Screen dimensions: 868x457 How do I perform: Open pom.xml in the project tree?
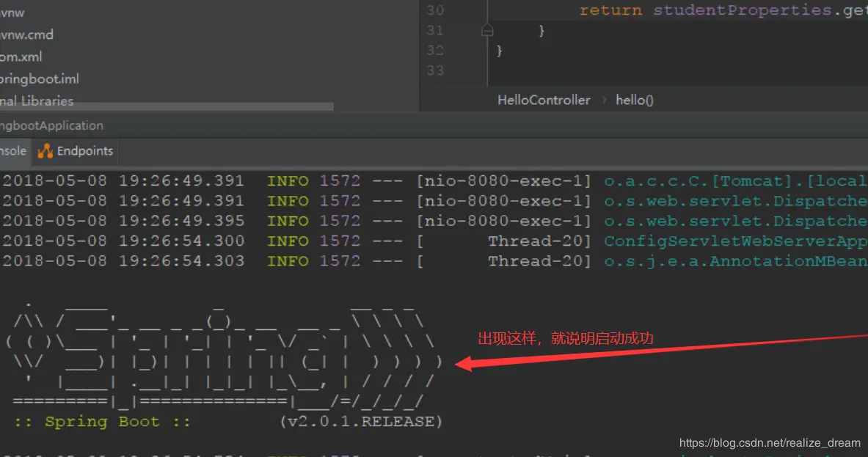pos(21,57)
